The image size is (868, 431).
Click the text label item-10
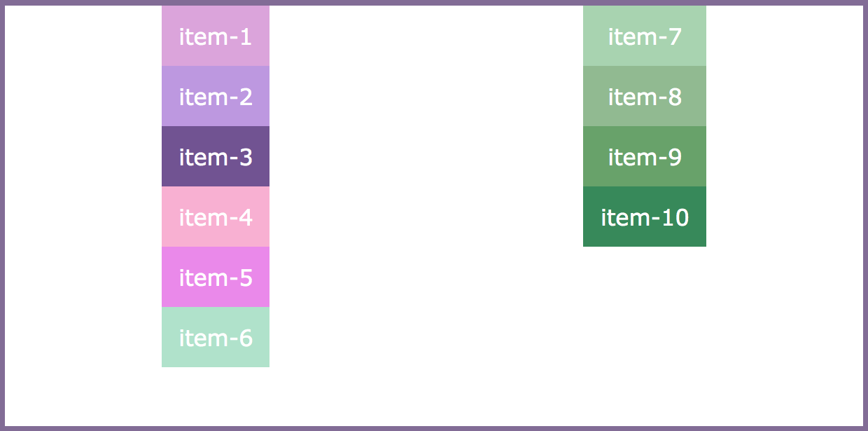[645, 217]
